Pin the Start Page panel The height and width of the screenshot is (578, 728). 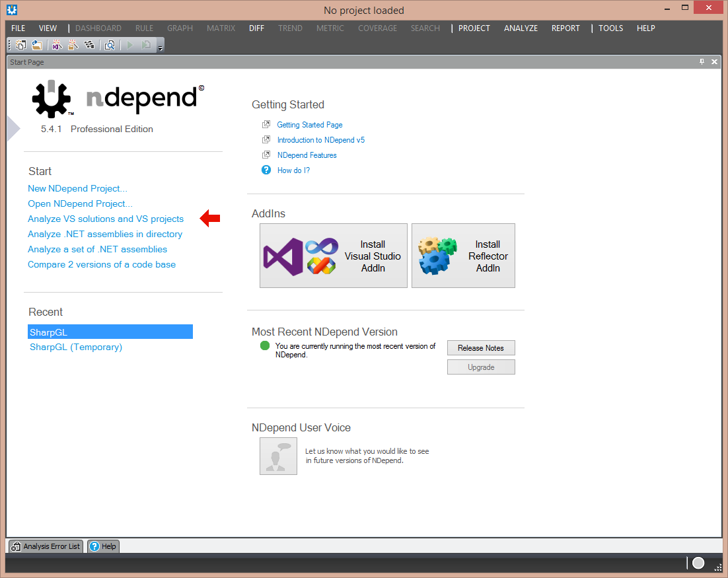pyautogui.click(x=702, y=61)
